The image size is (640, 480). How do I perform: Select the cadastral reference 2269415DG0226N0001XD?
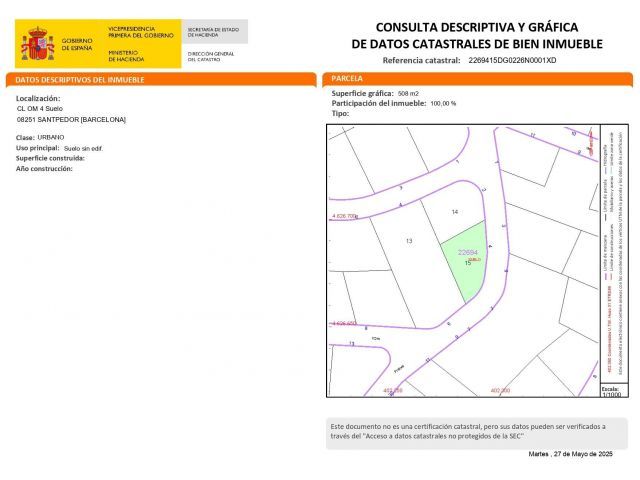click(512, 60)
